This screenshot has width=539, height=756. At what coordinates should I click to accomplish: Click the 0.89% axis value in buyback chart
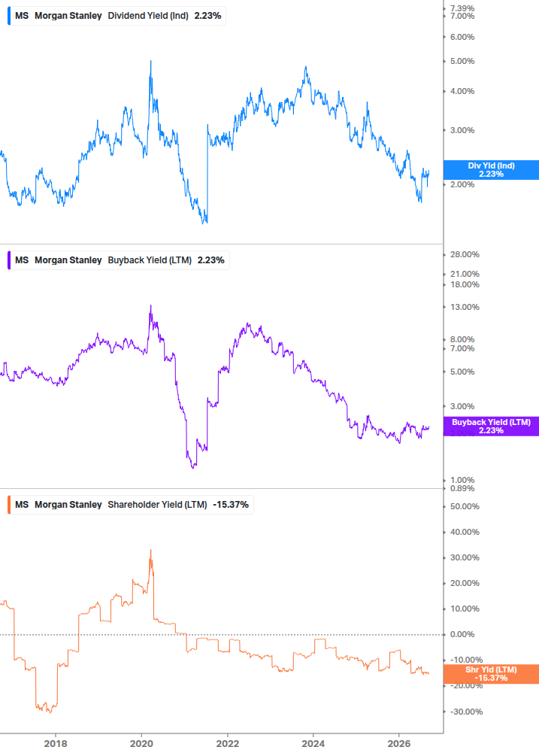coord(462,488)
